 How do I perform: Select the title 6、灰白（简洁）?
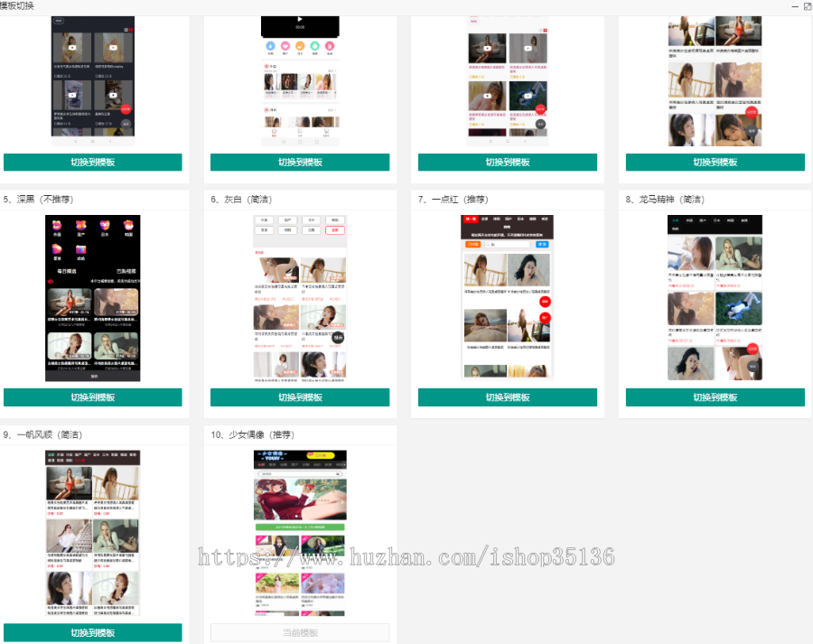(241, 200)
